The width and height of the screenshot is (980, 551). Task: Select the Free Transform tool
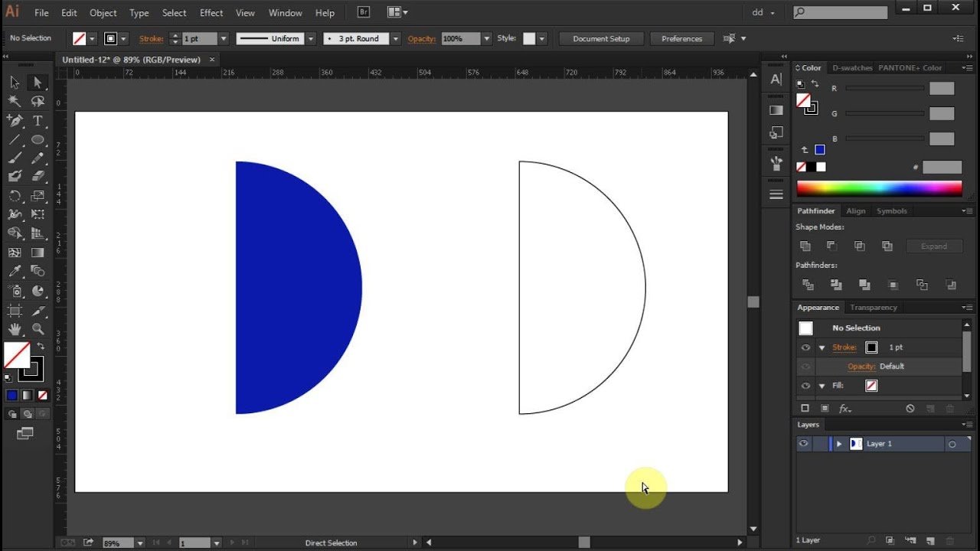pos(38,215)
